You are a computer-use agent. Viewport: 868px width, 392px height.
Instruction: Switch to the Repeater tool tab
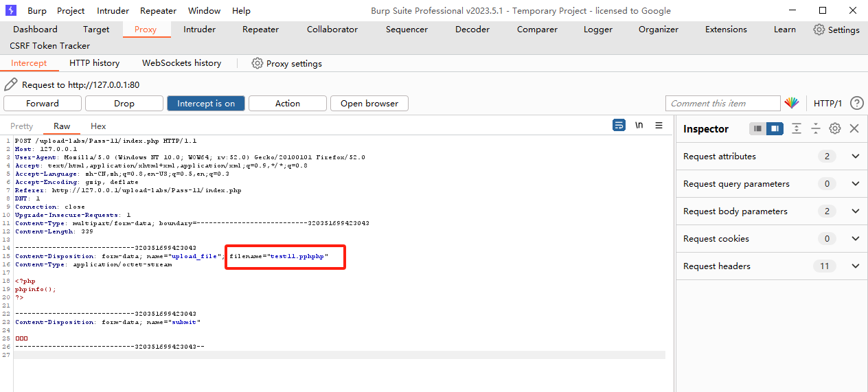260,30
